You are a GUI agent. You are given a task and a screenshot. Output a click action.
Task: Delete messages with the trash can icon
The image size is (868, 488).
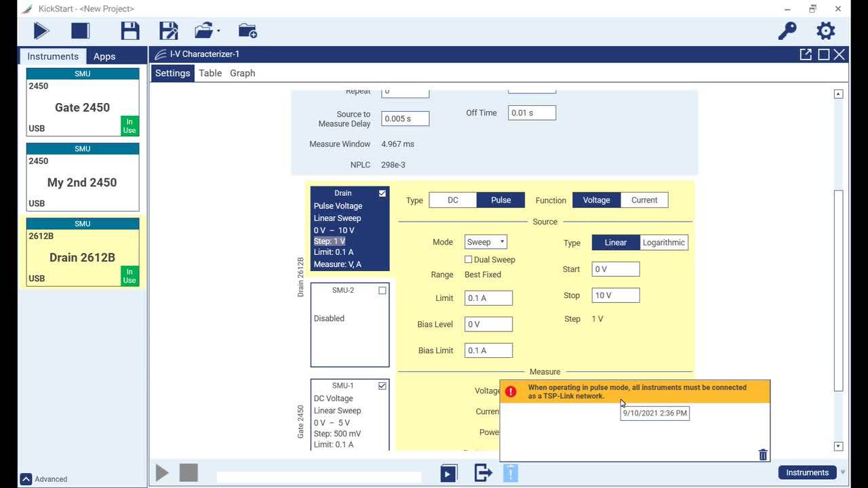point(763,455)
